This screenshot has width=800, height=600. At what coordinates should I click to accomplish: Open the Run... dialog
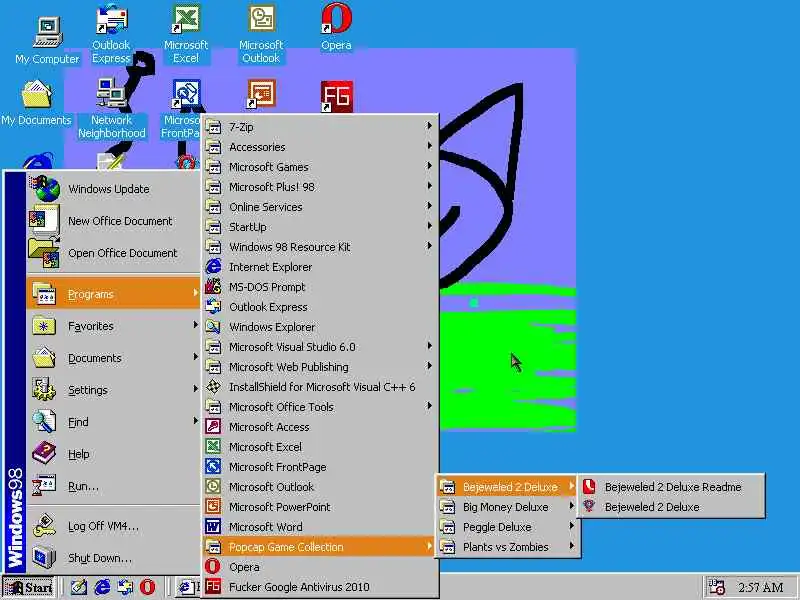point(113,486)
